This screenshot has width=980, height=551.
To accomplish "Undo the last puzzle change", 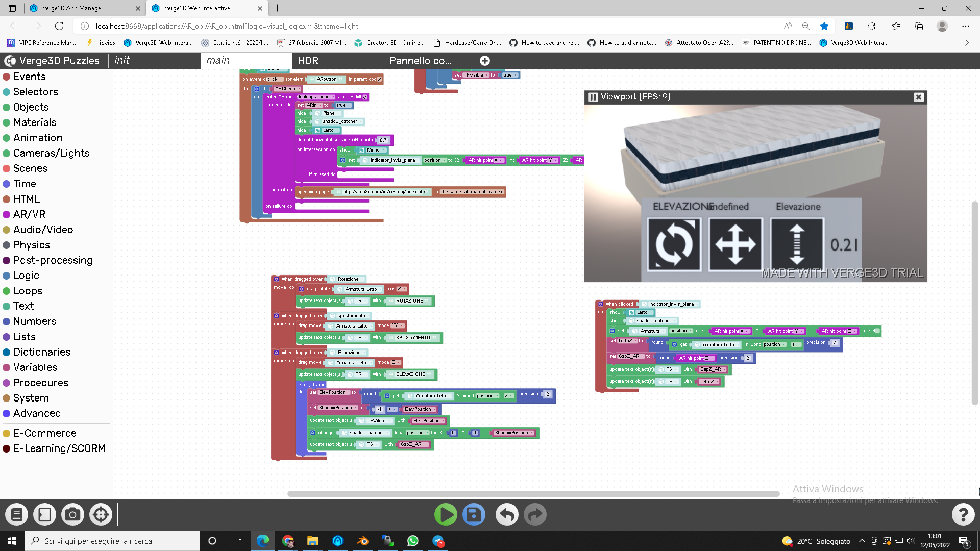I will (507, 515).
